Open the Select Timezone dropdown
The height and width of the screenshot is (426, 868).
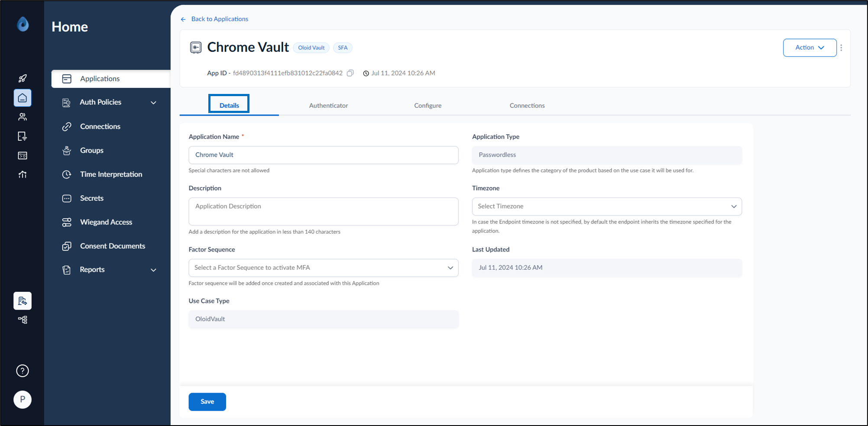[607, 207]
